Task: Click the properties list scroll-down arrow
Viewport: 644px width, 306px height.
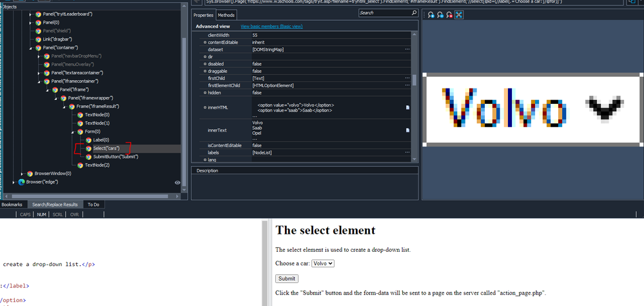Action: pos(415,159)
